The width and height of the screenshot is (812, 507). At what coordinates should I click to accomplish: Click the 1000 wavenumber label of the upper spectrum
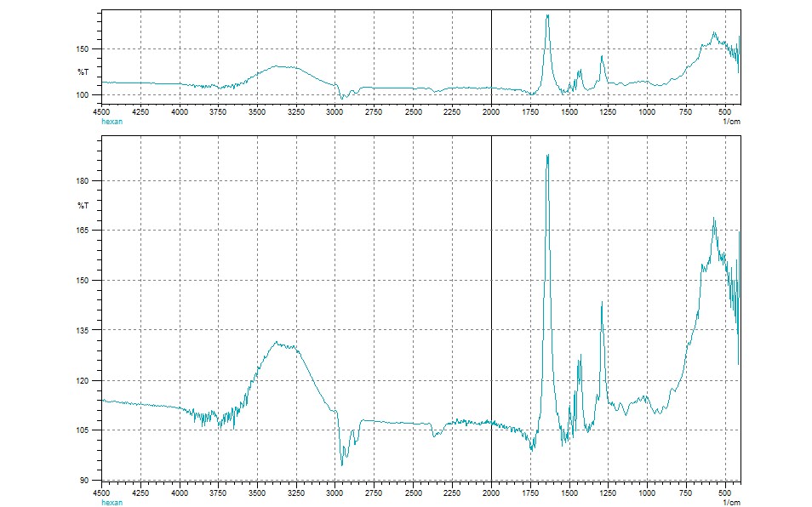point(647,112)
